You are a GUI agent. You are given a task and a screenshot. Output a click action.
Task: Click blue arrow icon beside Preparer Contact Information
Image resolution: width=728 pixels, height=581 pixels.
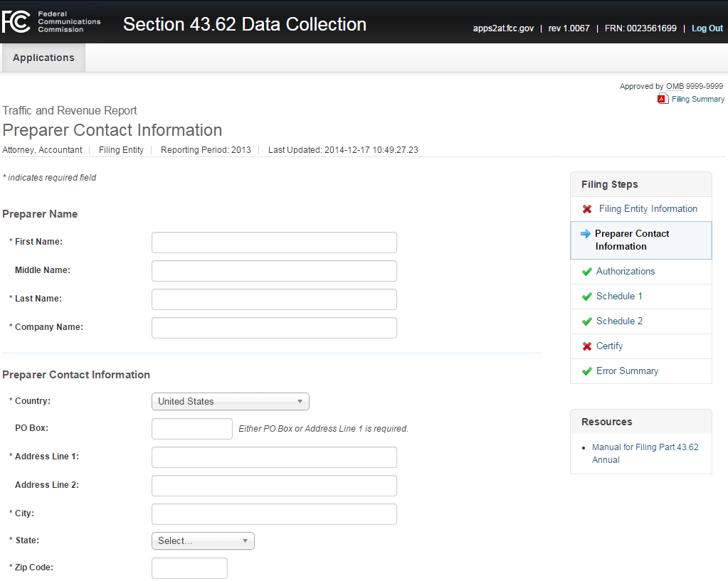[x=586, y=234]
